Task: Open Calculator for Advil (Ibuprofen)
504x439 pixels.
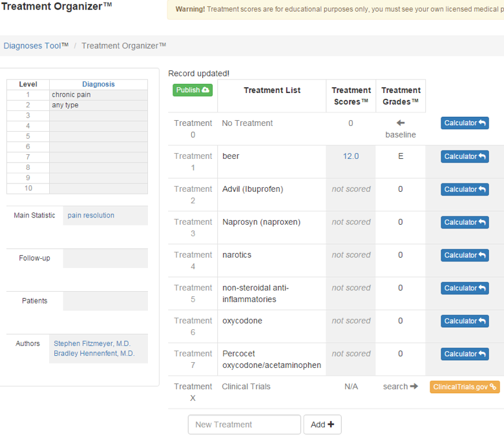Action: pyautogui.click(x=465, y=189)
